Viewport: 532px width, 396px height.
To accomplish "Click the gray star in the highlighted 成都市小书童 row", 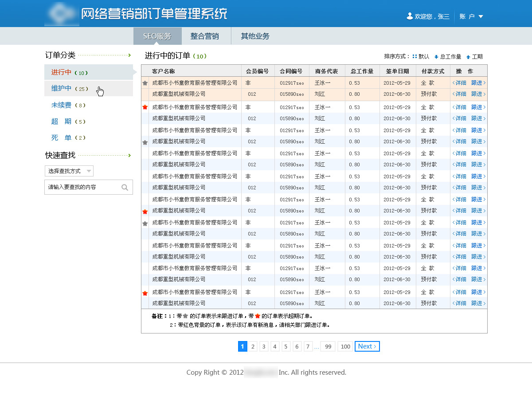I will pos(145,83).
